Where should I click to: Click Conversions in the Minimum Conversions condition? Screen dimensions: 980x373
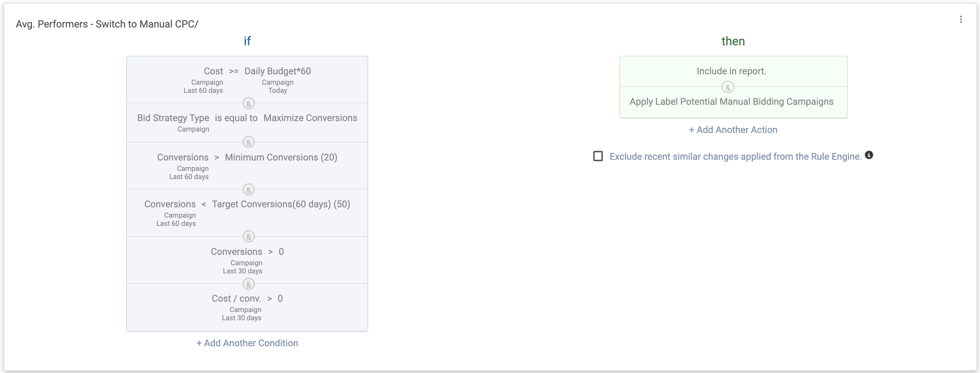point(183,157)
